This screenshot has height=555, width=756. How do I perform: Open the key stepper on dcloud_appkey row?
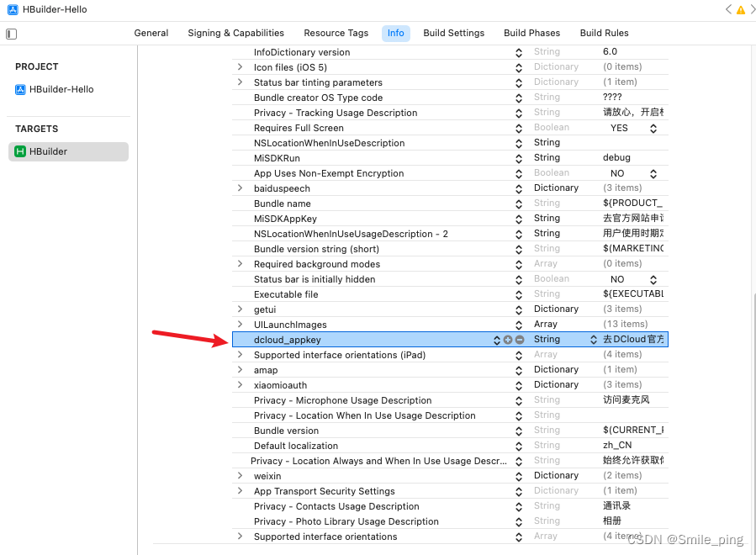[x=497, y=340]
